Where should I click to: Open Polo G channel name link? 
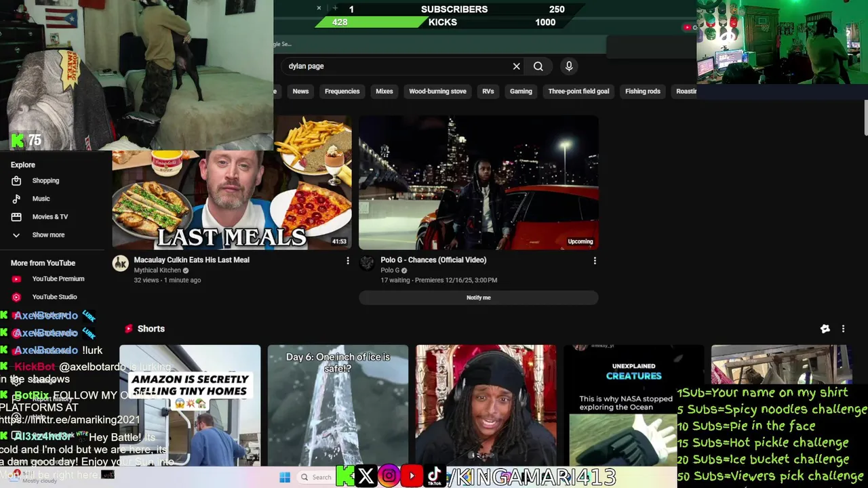pyautogui.click(x=390, y=270)
